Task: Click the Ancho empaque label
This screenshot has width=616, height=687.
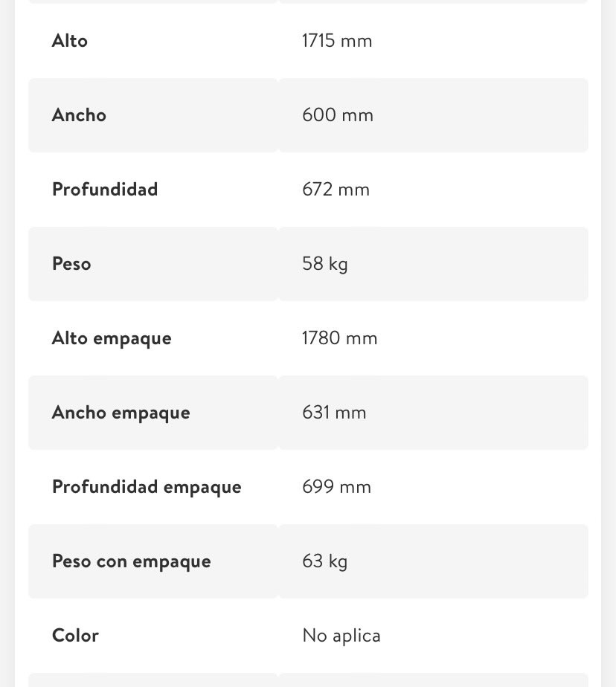Action: coord(121,413)
